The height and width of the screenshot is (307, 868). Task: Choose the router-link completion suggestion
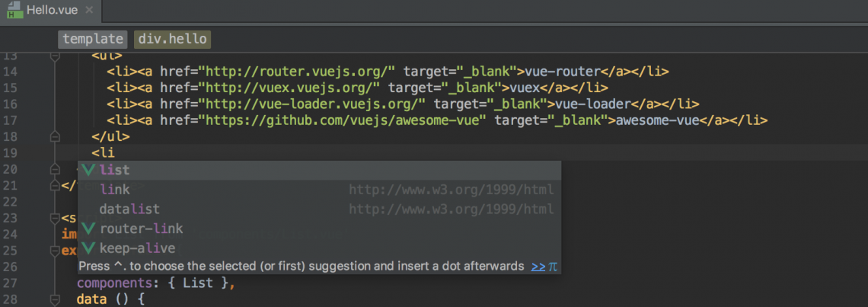[320, 229]
